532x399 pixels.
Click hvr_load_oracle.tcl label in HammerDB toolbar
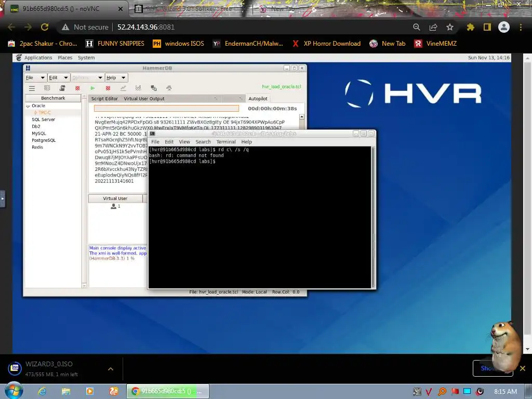pyautogui.click(x=281, y=87)
